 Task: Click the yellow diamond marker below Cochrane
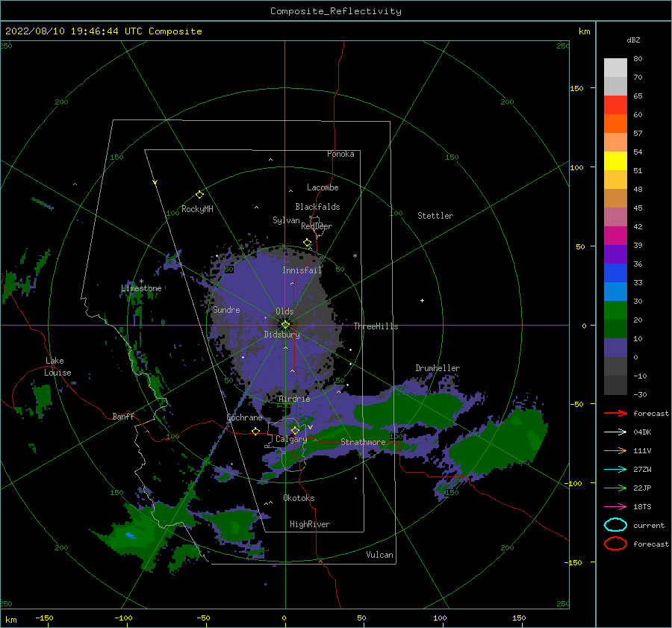(x=255, y=432)
